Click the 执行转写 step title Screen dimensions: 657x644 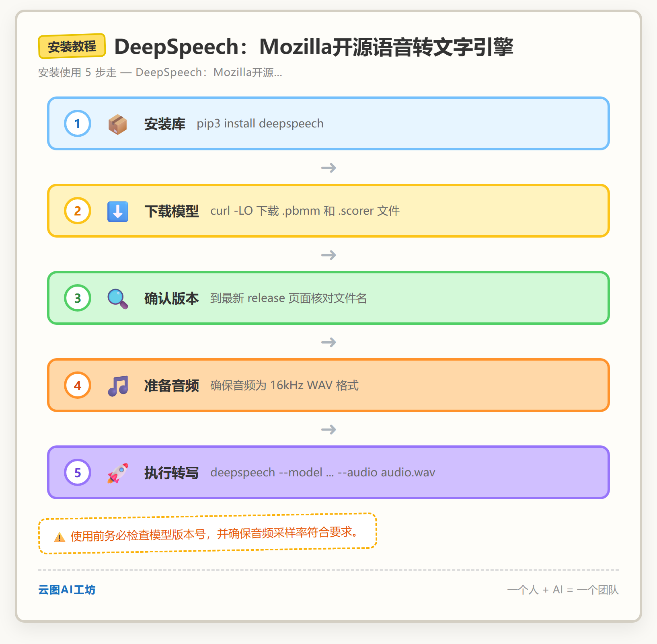[x=172, y=473]
